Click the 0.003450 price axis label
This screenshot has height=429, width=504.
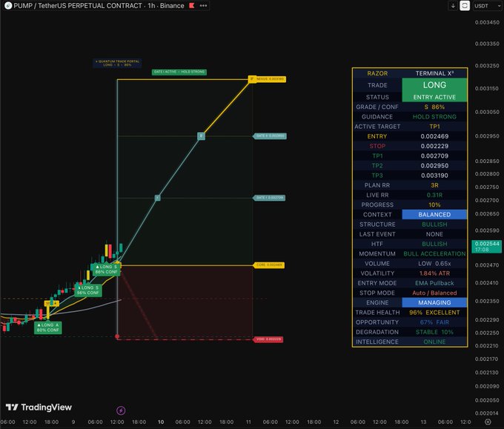pyautogui.click(x=487, y=22)
